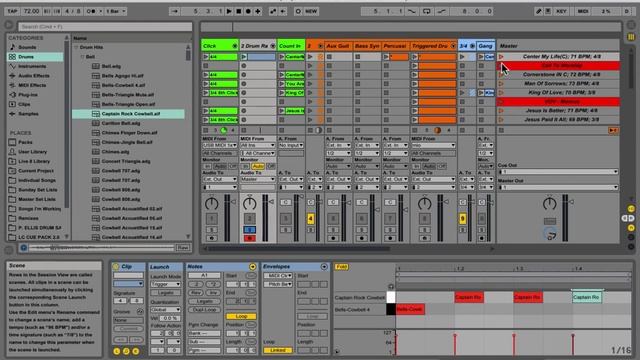Select Sounds category in browser
Image resolution: width=640 pixels, height=360 pixels.
point(27,47)
